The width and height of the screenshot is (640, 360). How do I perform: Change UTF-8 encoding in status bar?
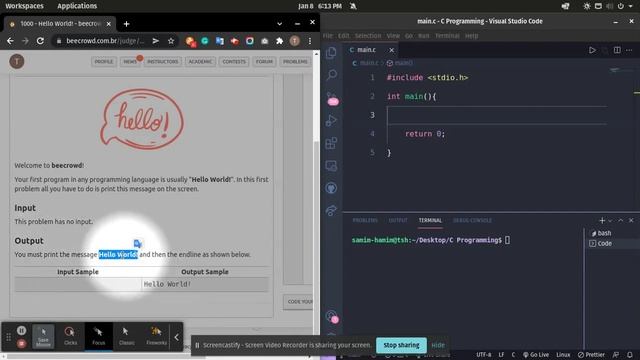[x=484, y=355]
